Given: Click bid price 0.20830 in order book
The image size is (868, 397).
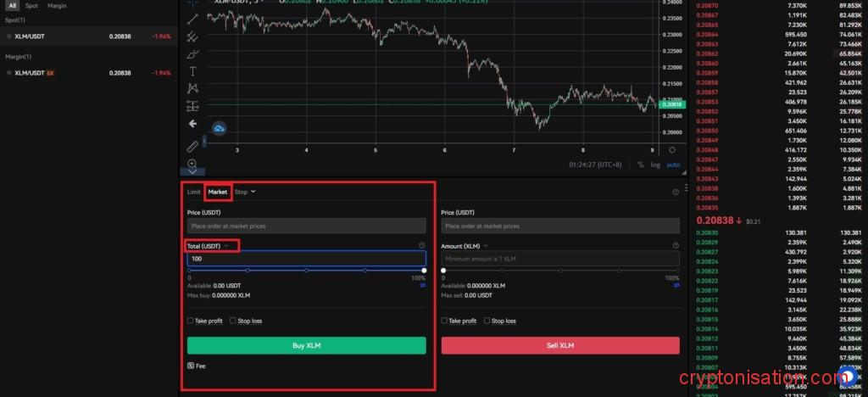Looking at the screenshot, I should point(707,233).
